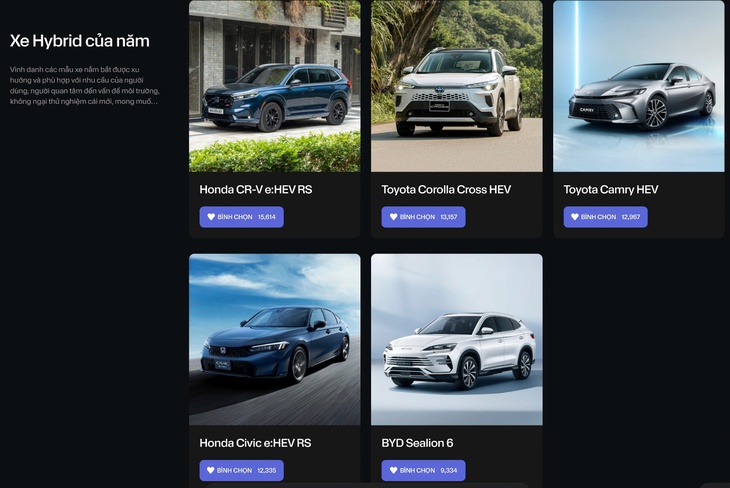730x488 pixels.
Task: Open the white BYD Sealion 6 photo
Action: pyautogui.click(x=457, y=339)
